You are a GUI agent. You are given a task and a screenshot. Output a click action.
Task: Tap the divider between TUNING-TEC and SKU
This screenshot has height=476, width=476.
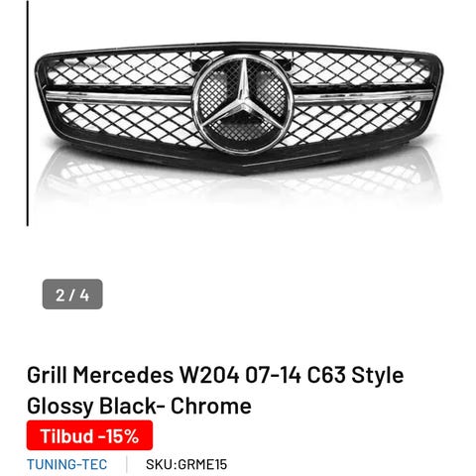pyautogui.click(x=127, y=464)
